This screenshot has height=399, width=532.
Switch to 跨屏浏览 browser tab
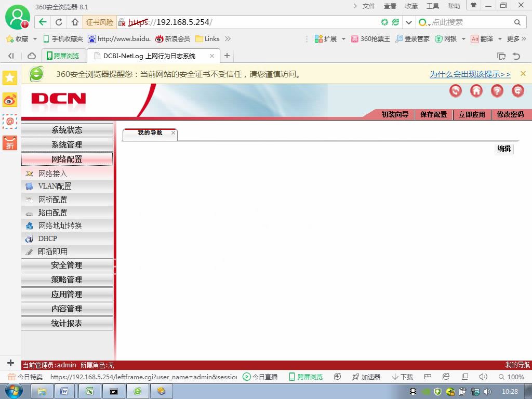63,56
